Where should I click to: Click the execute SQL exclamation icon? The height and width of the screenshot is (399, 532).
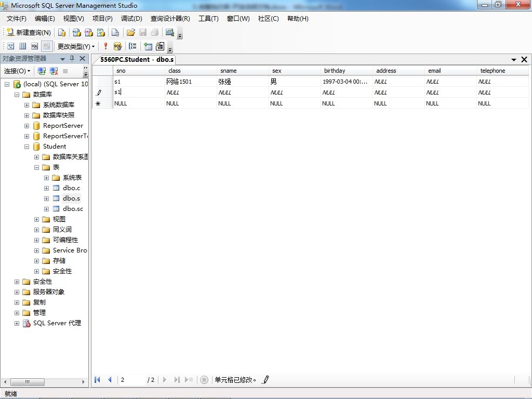pyautogui.click(x=105, y=46)
